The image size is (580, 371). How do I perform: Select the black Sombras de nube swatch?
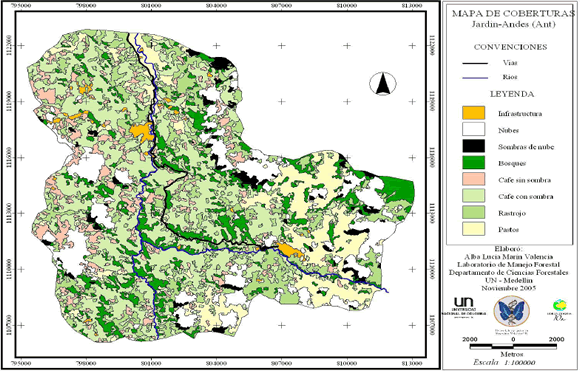click(x=473, y=146)
